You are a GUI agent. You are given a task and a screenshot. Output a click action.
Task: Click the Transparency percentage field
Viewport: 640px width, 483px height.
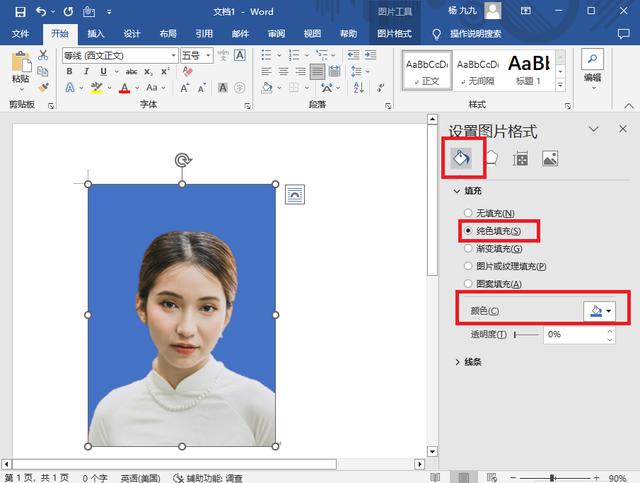(x=575, y=334)
